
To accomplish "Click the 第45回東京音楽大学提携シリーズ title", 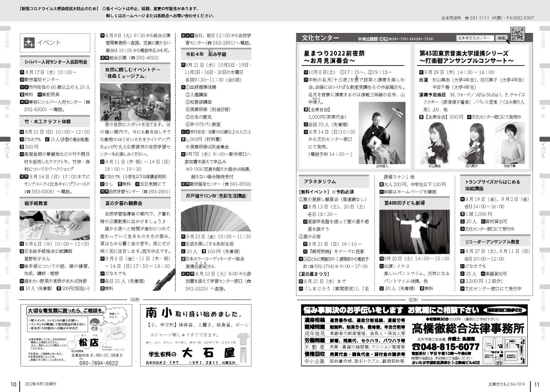I will point(466,57).
